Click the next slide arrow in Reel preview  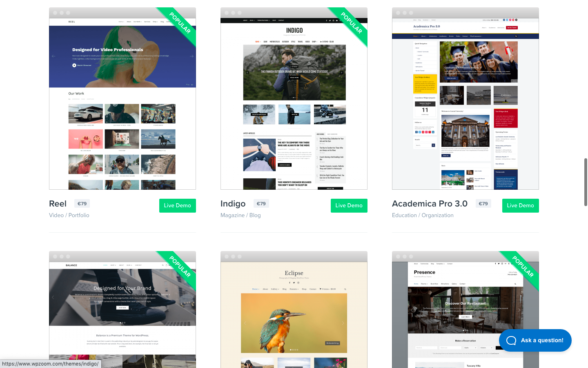(192, 56)
